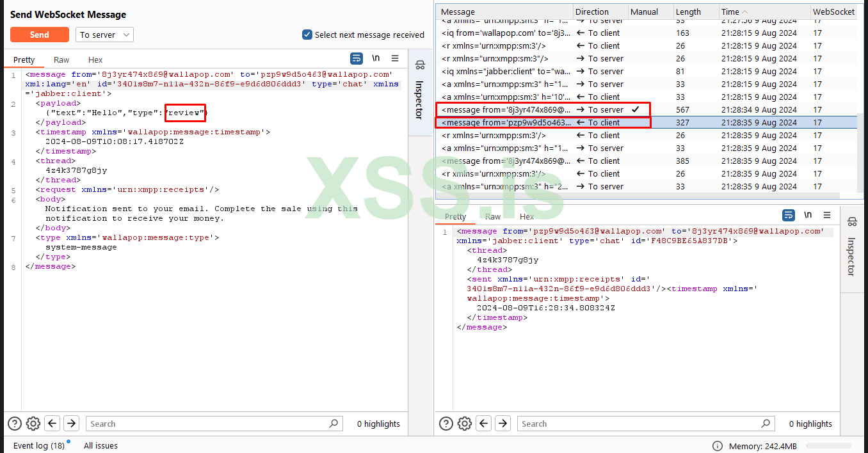Select the To server message with length 567
Image resolution: width=868 pixels, height=453 pixels.
point(647,109)
